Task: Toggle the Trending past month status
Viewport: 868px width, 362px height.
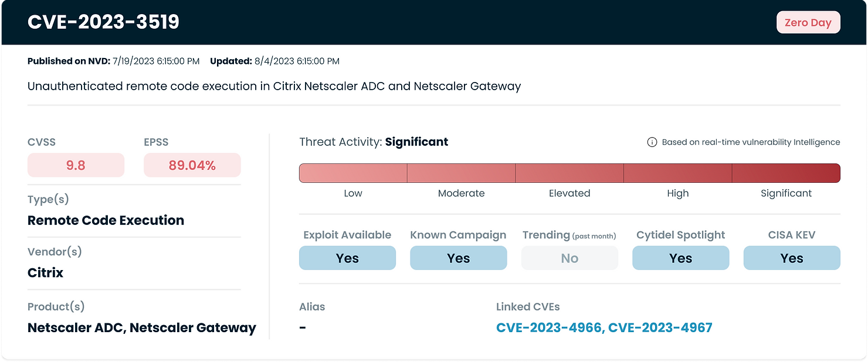Action: [x=569, y=258]
